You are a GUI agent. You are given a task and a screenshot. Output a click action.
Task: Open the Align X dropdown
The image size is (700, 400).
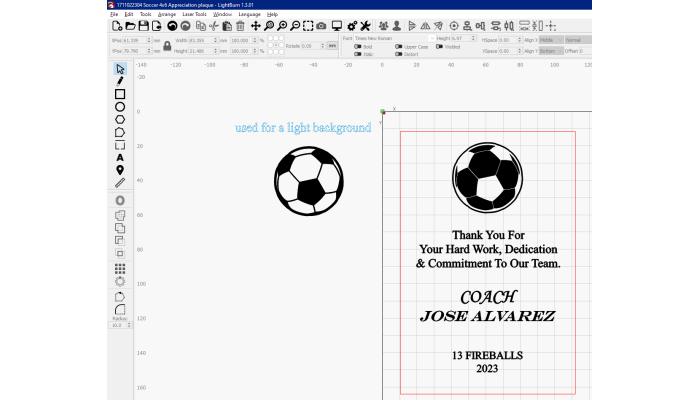[x=551, y=40]
